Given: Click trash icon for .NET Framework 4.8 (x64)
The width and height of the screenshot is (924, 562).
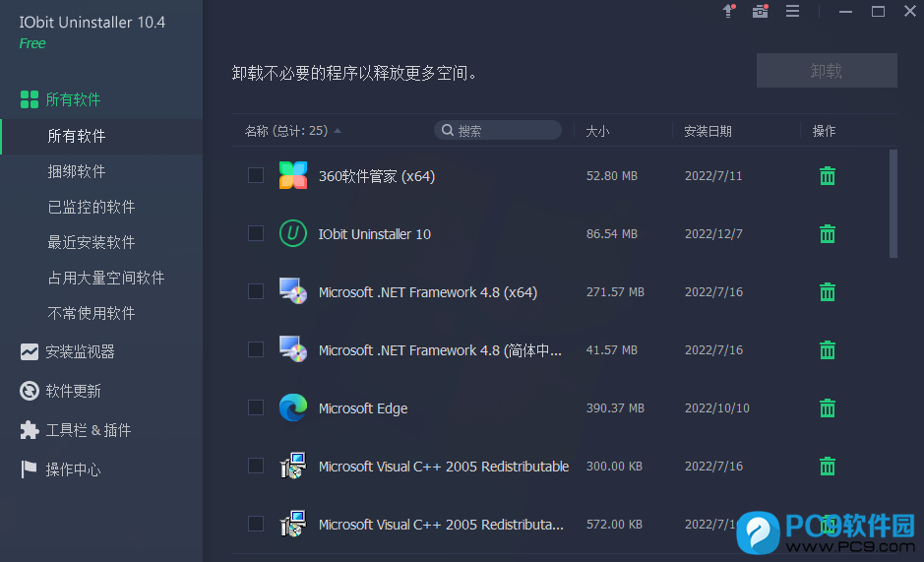Looking at the screenshot, I should point(828,292).
